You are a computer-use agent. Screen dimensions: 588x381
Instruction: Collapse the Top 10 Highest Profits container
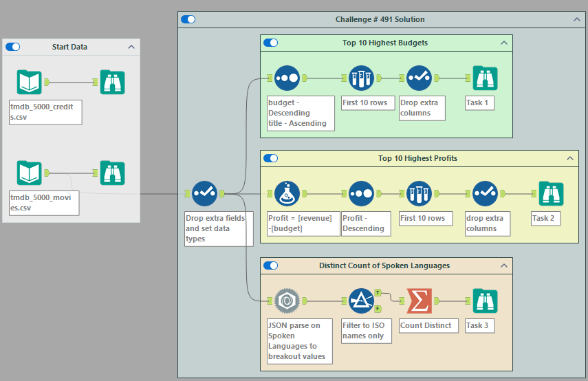pos(570,158)
